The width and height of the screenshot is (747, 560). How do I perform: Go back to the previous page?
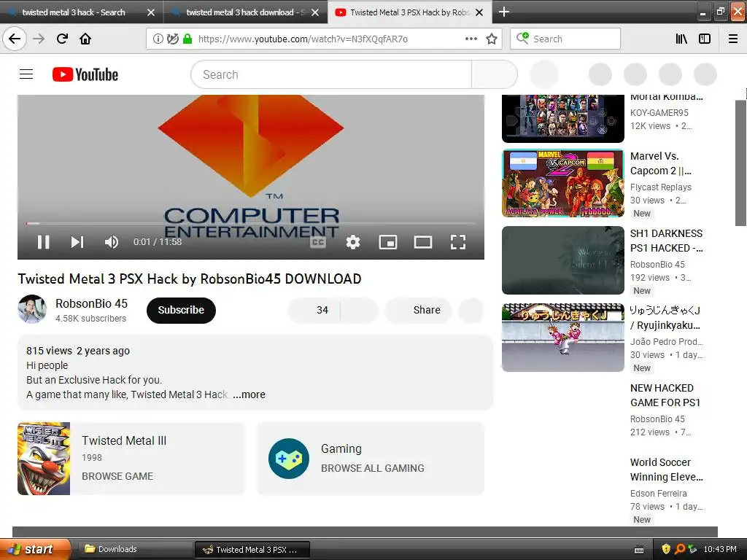point(15,39)
